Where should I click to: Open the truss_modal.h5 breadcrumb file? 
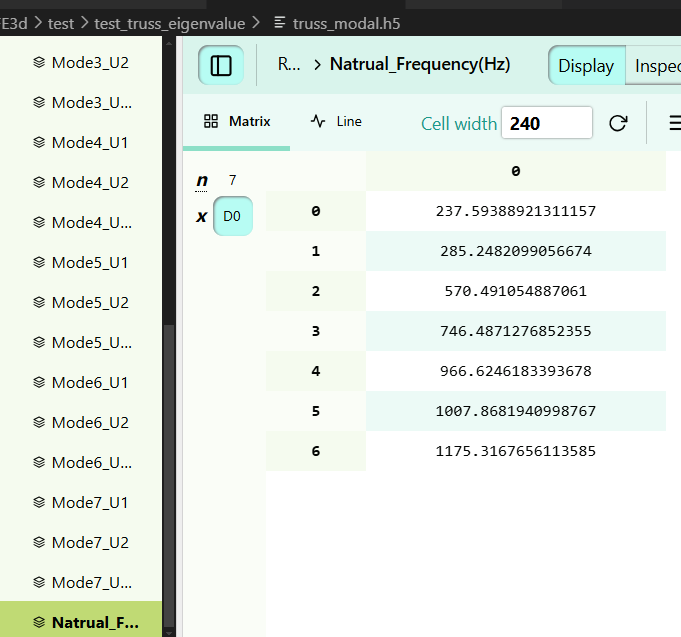(x=345, y=21)
